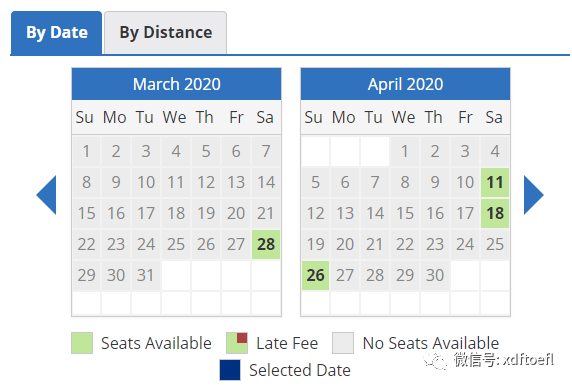The height and width of the screenshot is (386, 572).
Task: Click April 1 in the calendar
Action: [x=405, y=151]
